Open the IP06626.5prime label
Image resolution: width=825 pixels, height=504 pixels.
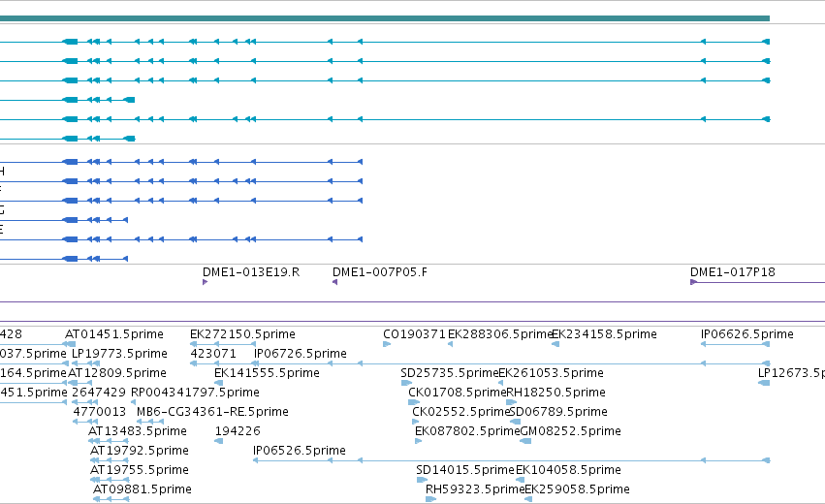click(747, 334)
